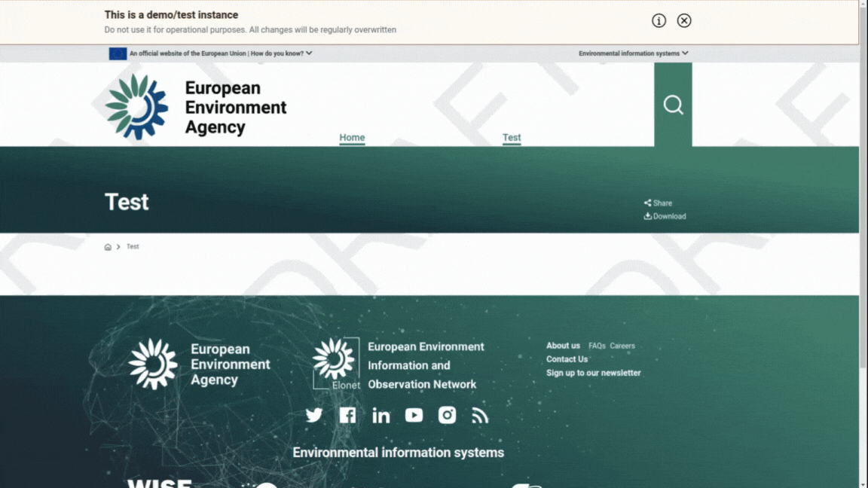Image resolution: width=868 pixels, height=488 pixels.
Task: Open the search magnifier button
Action: pos(673,105)
